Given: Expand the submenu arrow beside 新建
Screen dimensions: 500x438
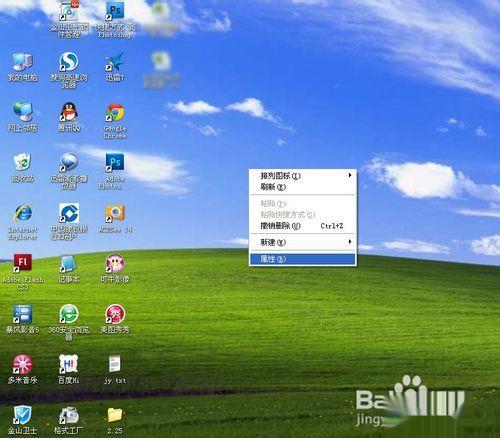Looking at the screenshot, I should tap(350, 241).
